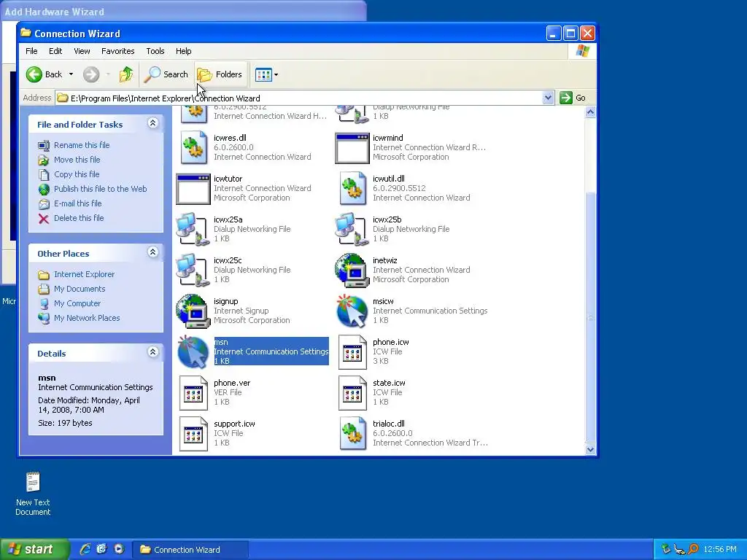The width and height of the screenshot is (747, 560).
Task: Open the Search pane
Action: click(x=166, y=74)
